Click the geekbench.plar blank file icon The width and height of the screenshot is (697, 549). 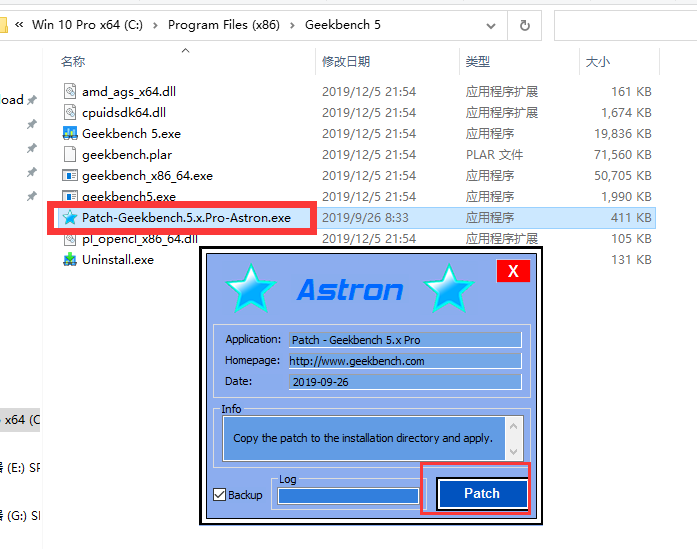click(70, 154)
